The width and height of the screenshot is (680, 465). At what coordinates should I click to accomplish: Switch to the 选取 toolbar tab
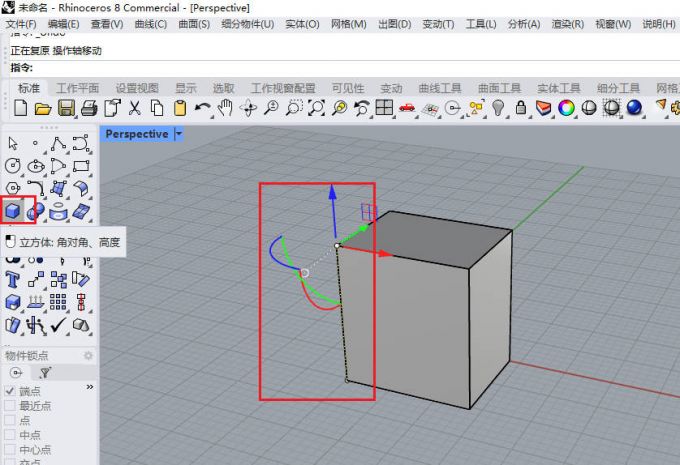coord(223,88)
